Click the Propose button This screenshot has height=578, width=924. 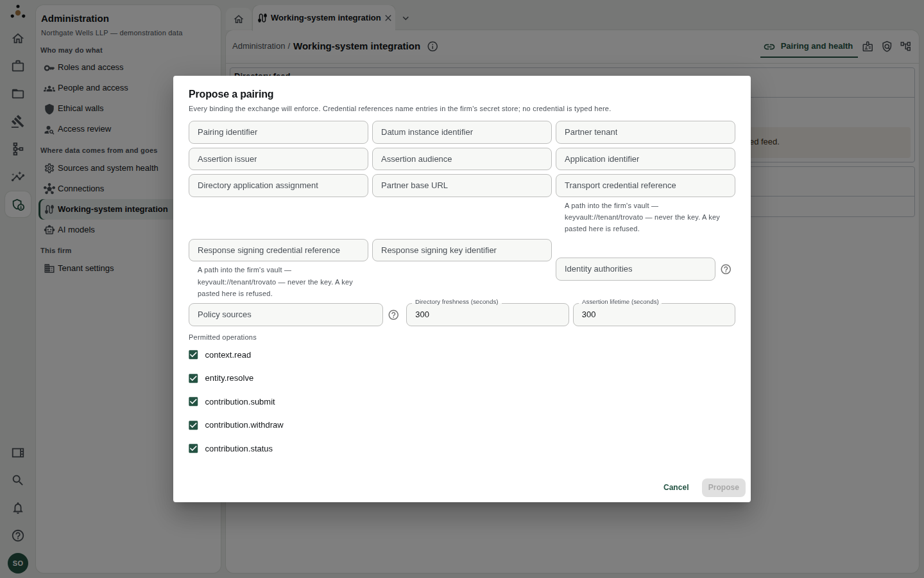coord(724,487)
